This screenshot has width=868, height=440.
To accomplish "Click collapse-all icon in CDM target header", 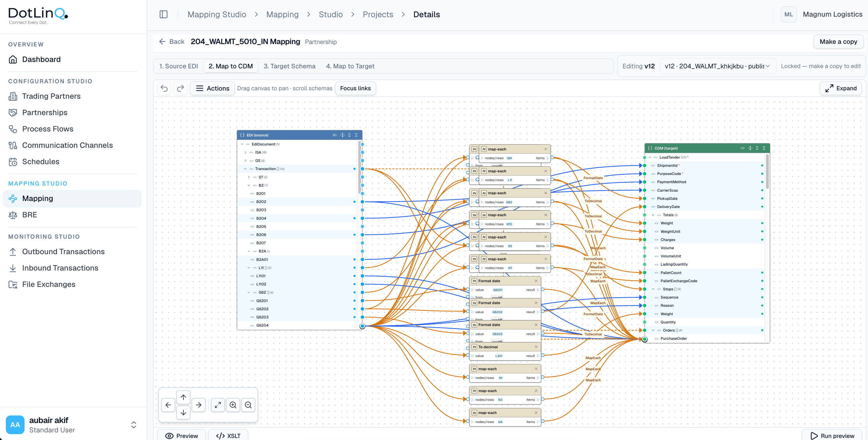I will point(764,148).
